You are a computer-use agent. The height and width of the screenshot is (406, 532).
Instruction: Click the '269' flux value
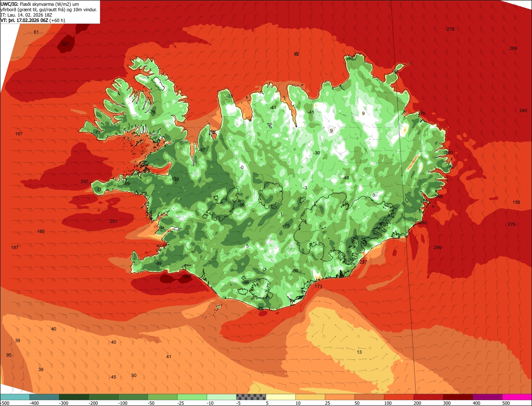coord(513,48)
